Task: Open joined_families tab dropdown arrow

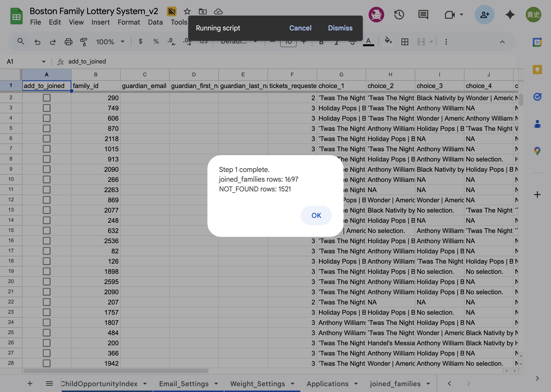Action: pyautogui.click(x=428, y=384)
